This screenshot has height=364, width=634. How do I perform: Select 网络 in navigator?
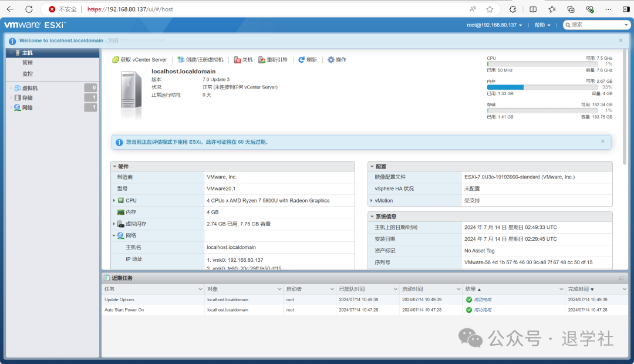(27, 107)
